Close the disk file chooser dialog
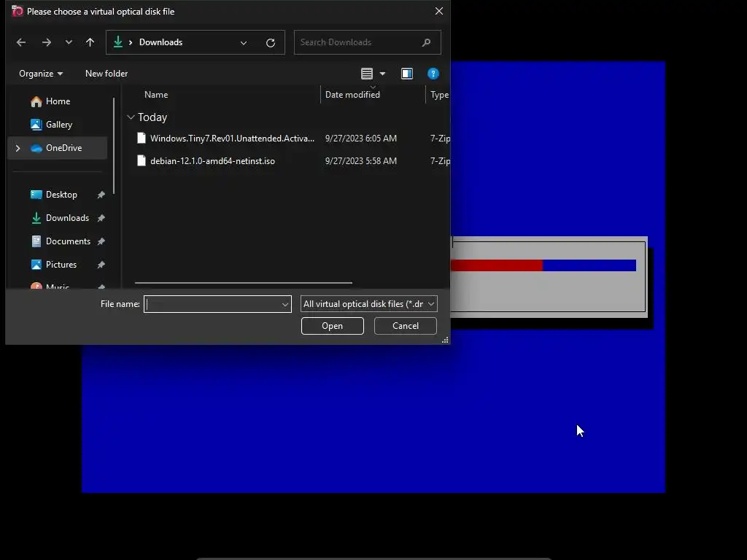This screenshot has height=560, width=747. click(x=439, y=11)
